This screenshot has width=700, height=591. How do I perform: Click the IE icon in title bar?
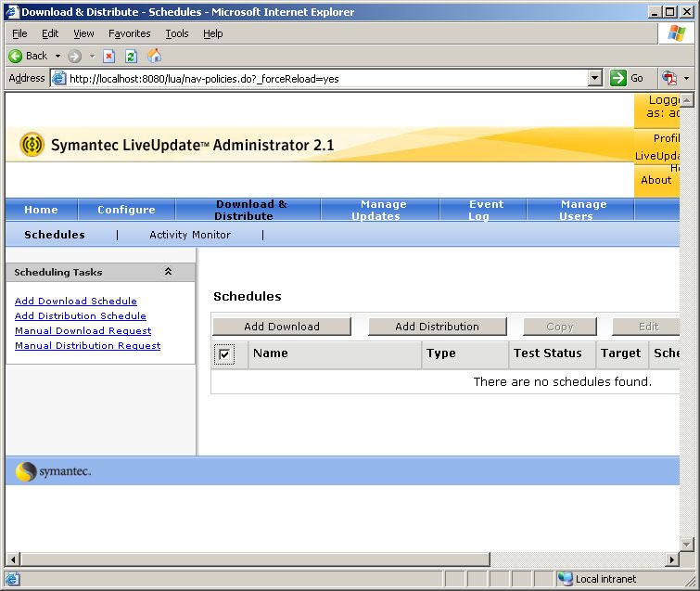pyautogui.click(x=12, y=12)
